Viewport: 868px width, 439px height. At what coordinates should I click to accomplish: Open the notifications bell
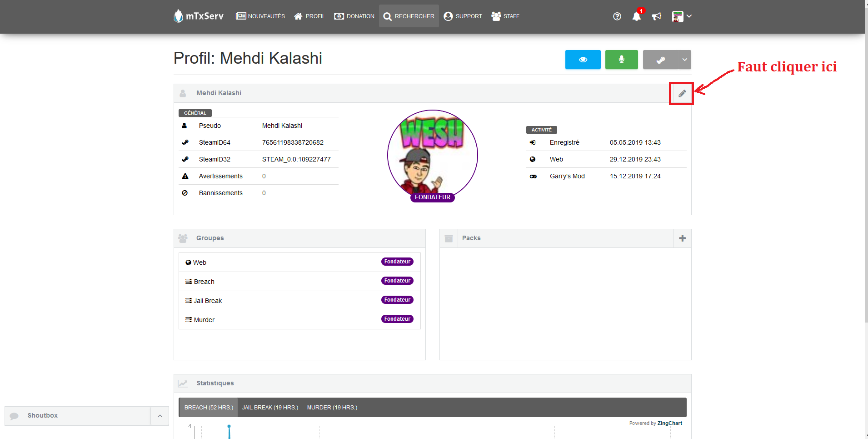tap(637, 16)
